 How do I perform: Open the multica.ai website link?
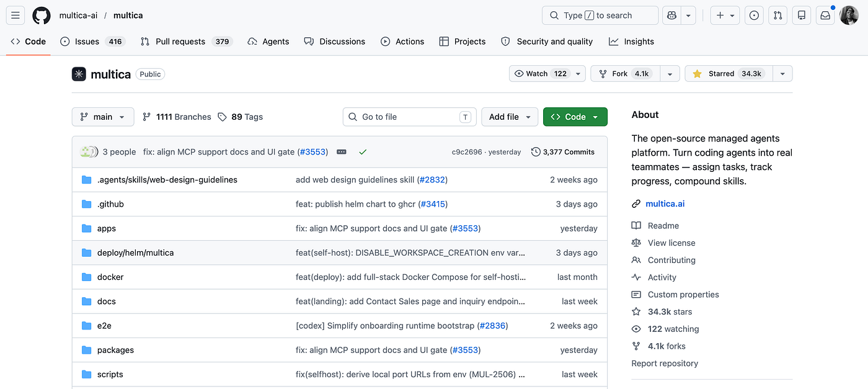(665, 204)
